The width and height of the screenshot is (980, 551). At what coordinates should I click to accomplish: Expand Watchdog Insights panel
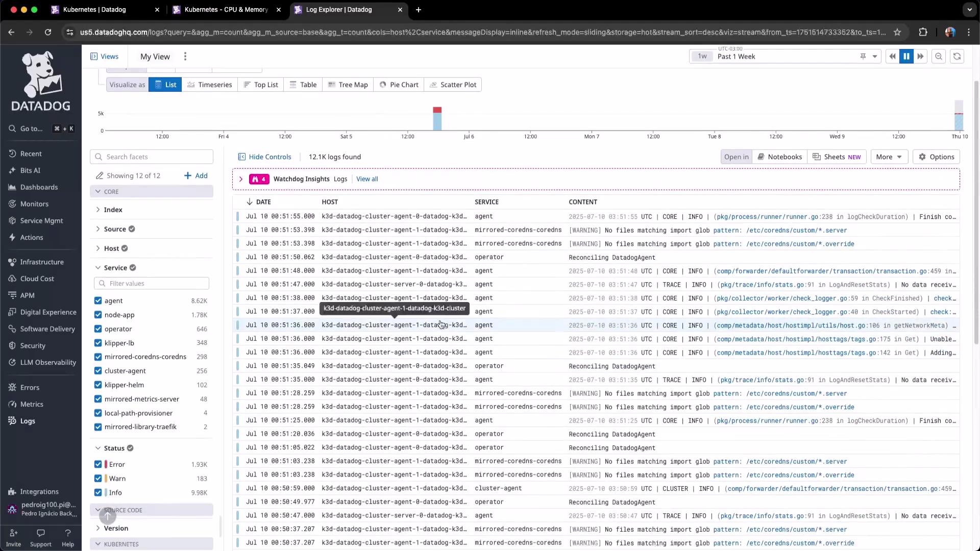click(x=241, y=179)
